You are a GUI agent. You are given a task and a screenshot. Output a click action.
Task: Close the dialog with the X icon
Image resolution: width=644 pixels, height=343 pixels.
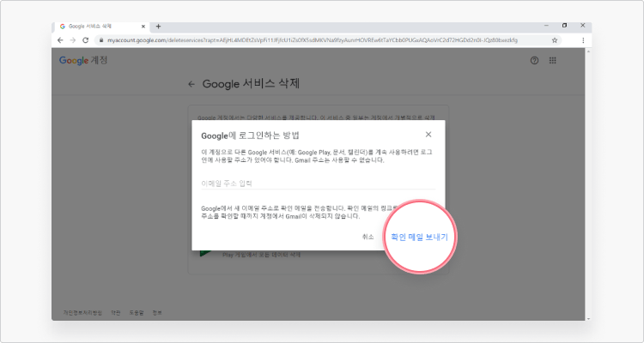click(428, 134)
